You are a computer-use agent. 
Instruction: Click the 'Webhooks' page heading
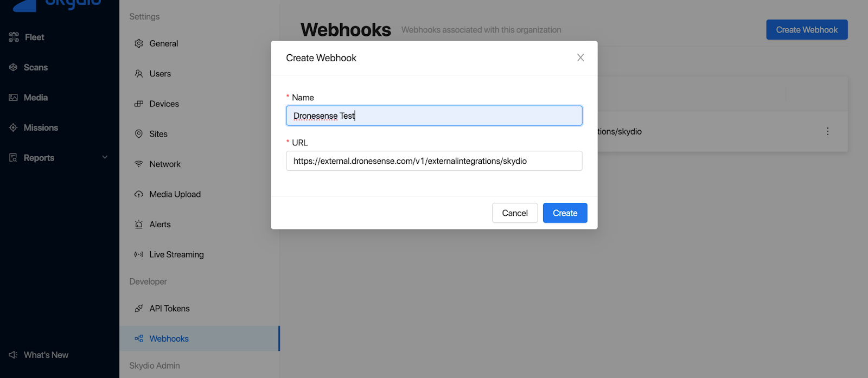coord(346,30)
